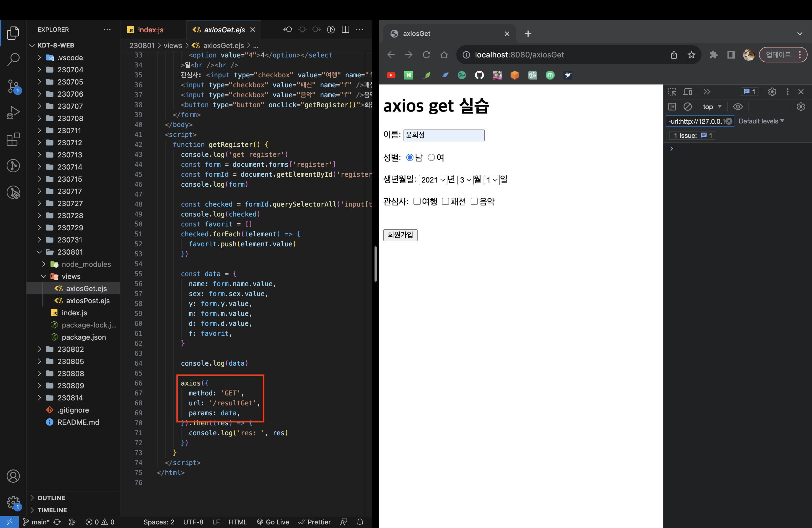Open console settings gear

coord(801,107)
